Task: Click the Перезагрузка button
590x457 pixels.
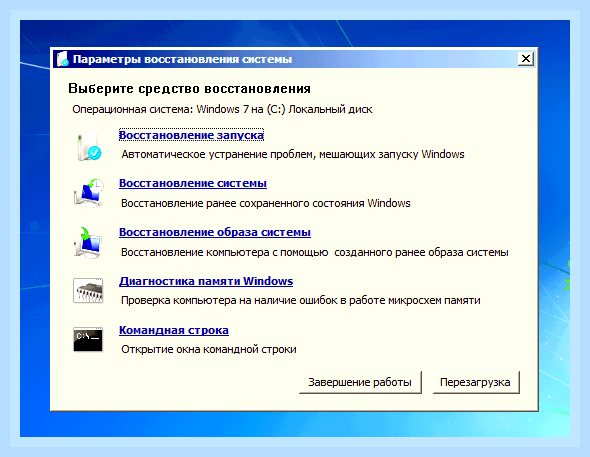Action: tap(476, 382)
